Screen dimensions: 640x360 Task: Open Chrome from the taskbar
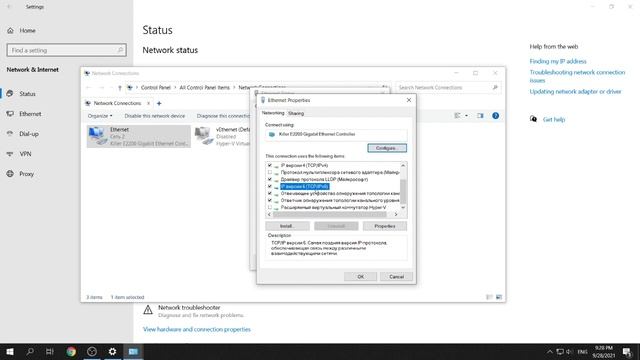[x=71, y=351]
